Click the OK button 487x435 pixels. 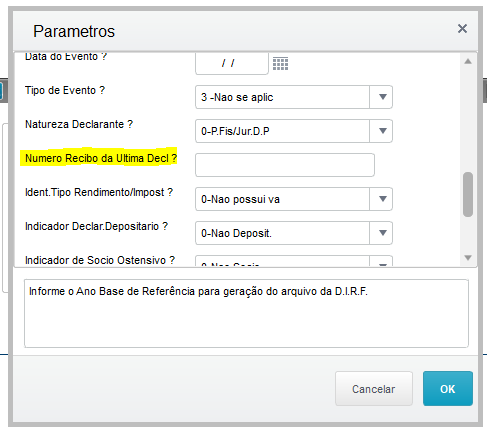(448, 389)
